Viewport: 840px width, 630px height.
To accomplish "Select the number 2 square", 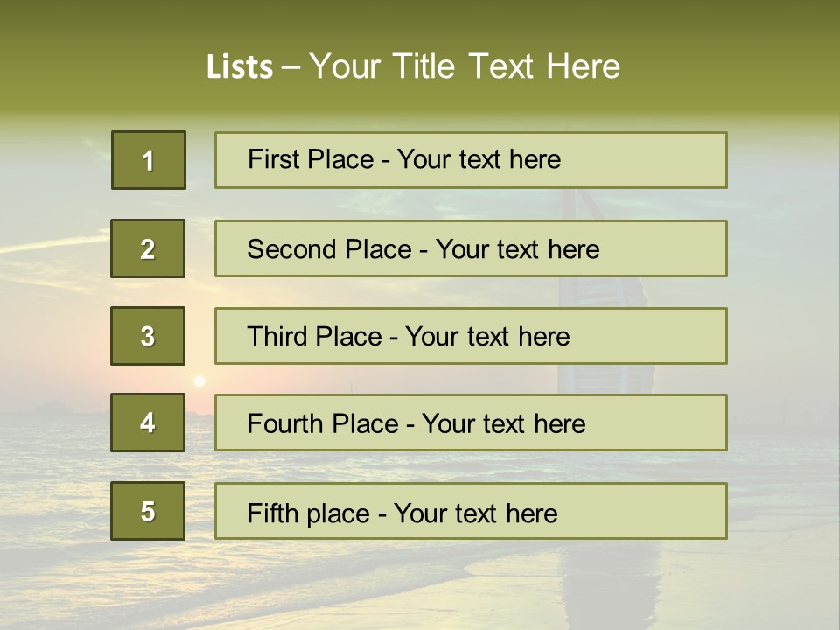I will click(x=148, y=248).
